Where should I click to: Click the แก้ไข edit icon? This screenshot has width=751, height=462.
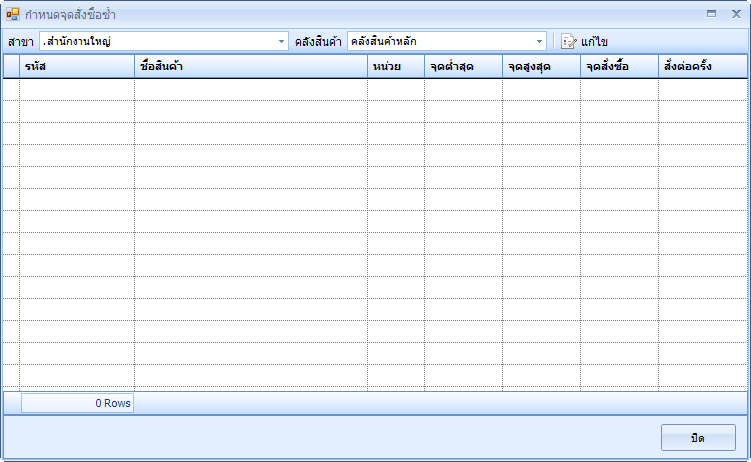coord(569,42)
